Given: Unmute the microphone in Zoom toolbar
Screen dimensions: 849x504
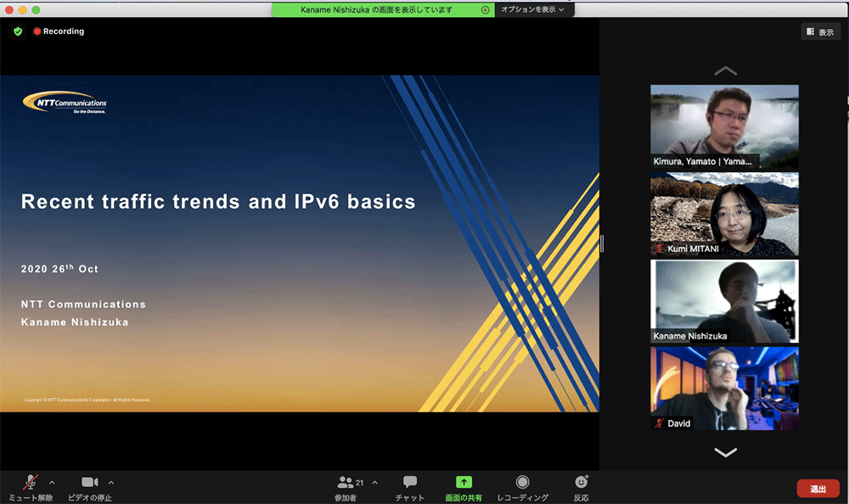Looking at the screenshot, I should (x=31, y=488).
